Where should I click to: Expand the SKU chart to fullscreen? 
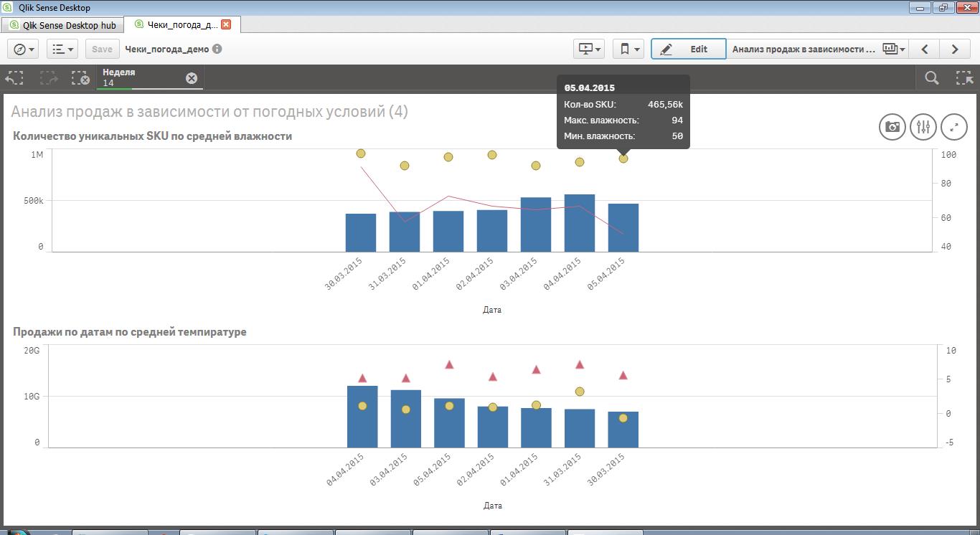tap(953, 127)
